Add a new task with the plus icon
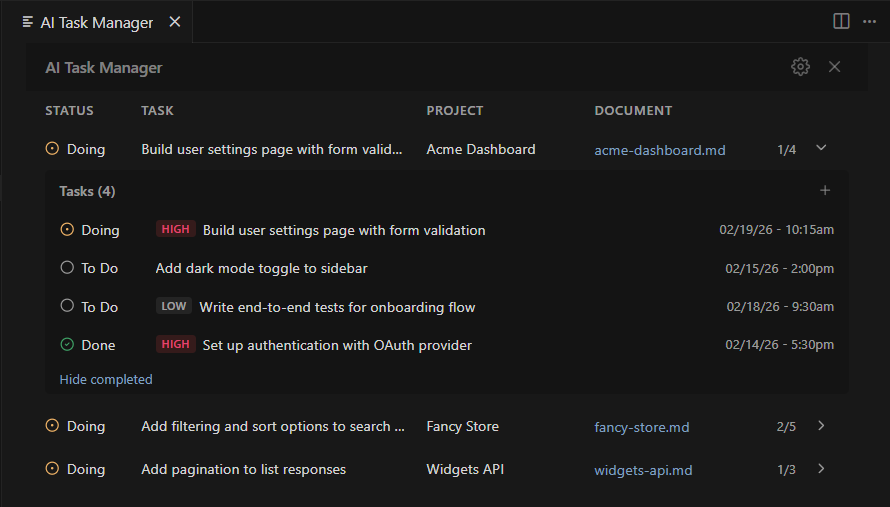This screenshot has width=890, height=507. tap(825, 191)
